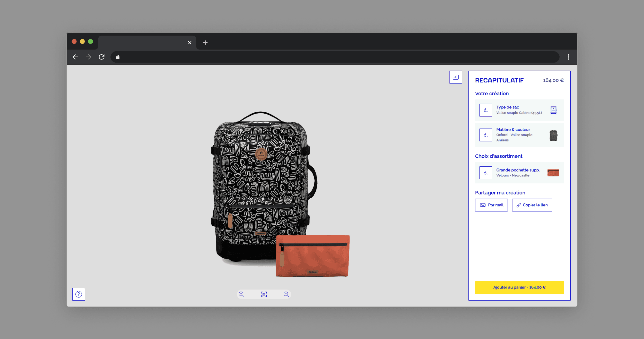Zoom in on the bag preview
The width and height of the screenshot is (644, 339).
tap(241, 294)
